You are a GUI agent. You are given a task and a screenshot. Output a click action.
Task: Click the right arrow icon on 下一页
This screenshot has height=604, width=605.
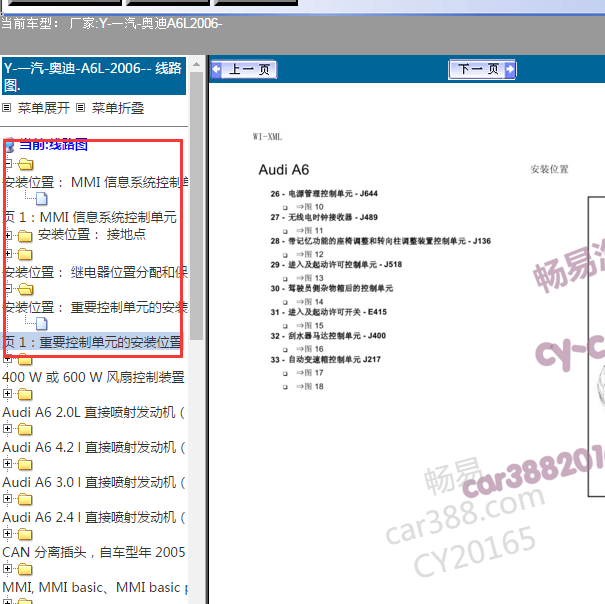510,69
